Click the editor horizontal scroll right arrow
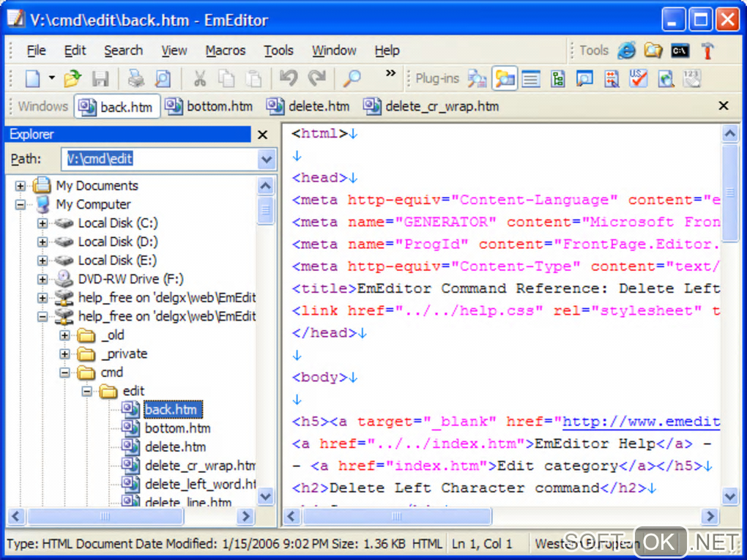This screenshot has height=560, width=747. [x=710, y=516]
